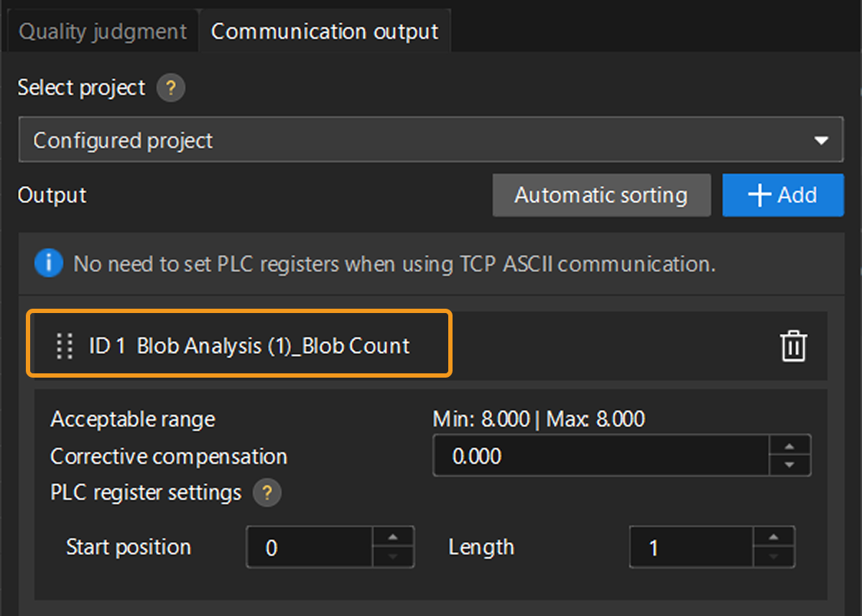The image size is (862, 616).
Task: Click the Corrective compensation input field
Action: point(601,456)
